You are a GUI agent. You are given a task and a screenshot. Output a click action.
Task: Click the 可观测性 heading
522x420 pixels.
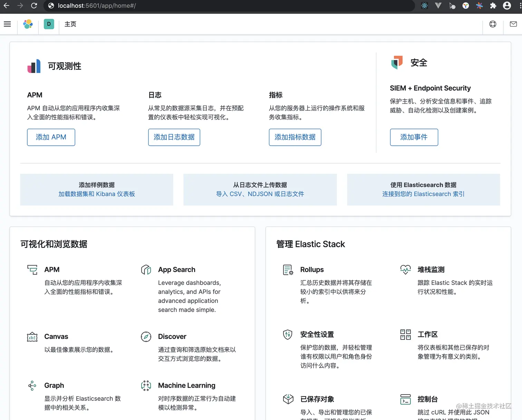(65, 66)
